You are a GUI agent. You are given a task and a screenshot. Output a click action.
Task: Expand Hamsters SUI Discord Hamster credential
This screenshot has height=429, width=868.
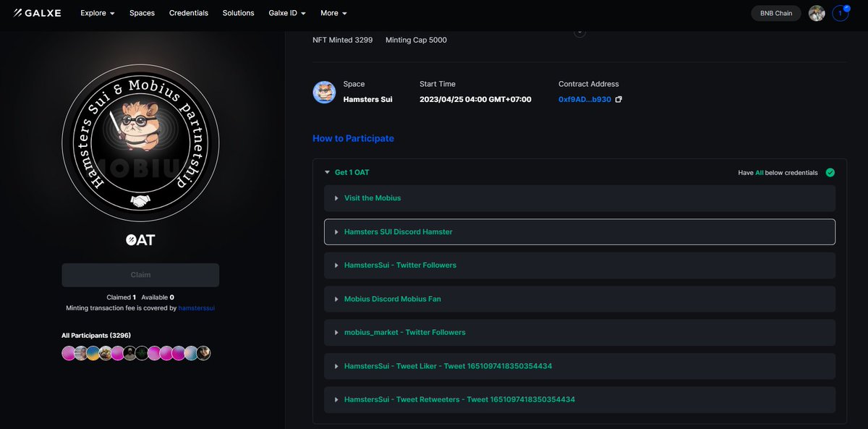click(579, 232)
